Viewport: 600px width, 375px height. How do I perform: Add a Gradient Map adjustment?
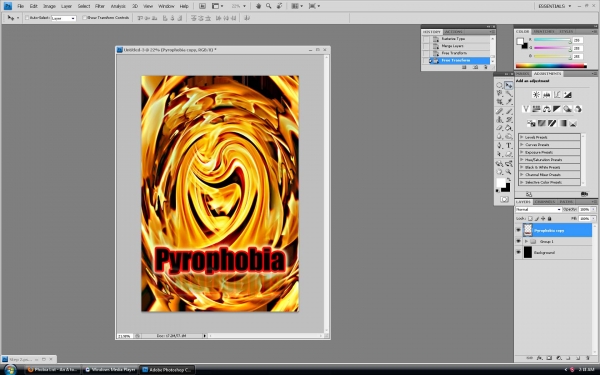[562, 123]
